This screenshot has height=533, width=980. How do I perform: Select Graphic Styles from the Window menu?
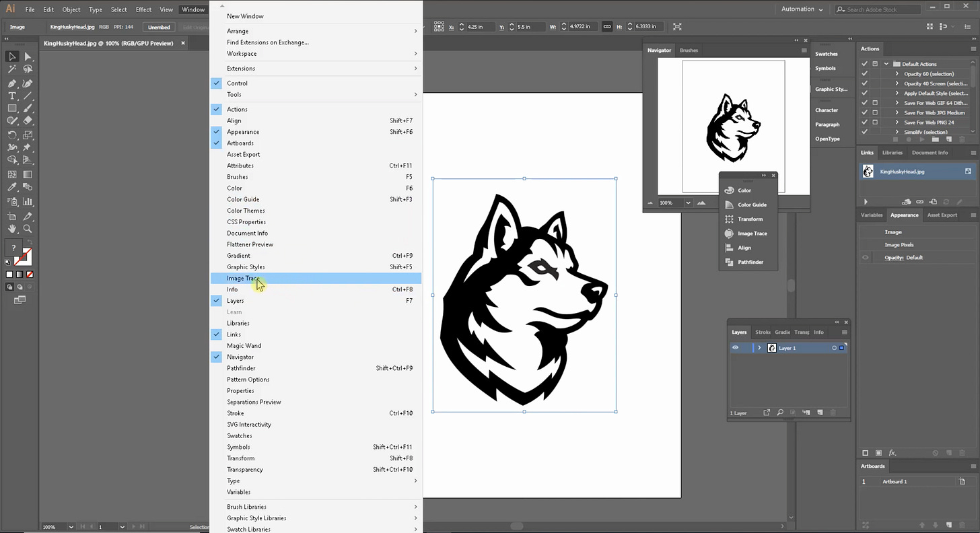click(x=246, y=266)
